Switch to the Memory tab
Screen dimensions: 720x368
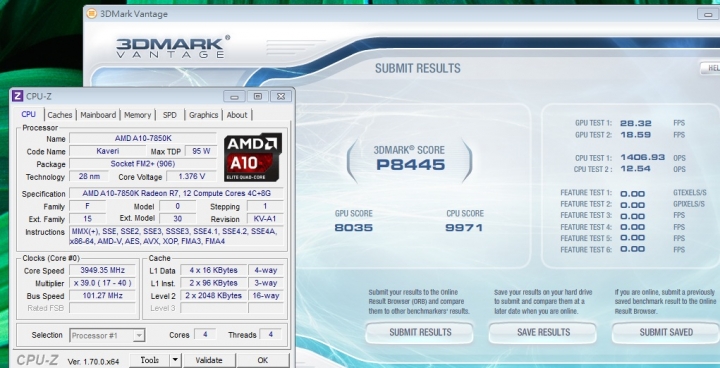tap(137, 115)
